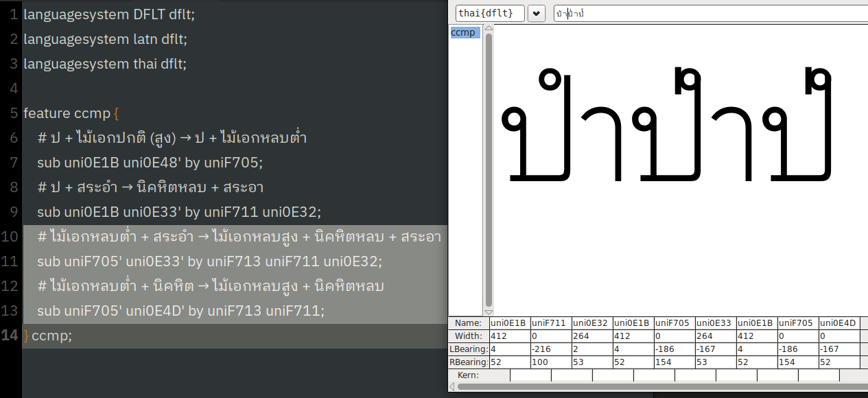Click the LBearing value -216 cell
Image resolution: width=868 pixels, height=398 pixels.
[550, 349]
